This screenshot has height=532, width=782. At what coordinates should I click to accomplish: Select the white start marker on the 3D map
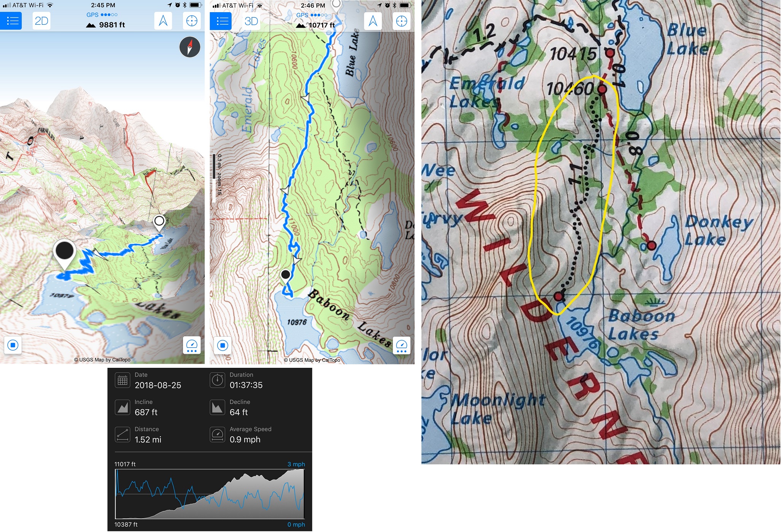pyautogui.click(x=159, y=223)
